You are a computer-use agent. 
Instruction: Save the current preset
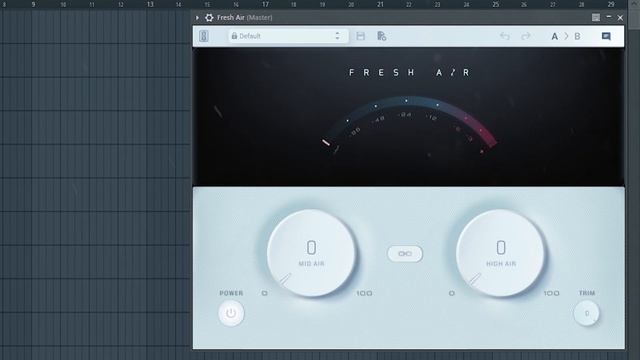[x=360, y=36]
